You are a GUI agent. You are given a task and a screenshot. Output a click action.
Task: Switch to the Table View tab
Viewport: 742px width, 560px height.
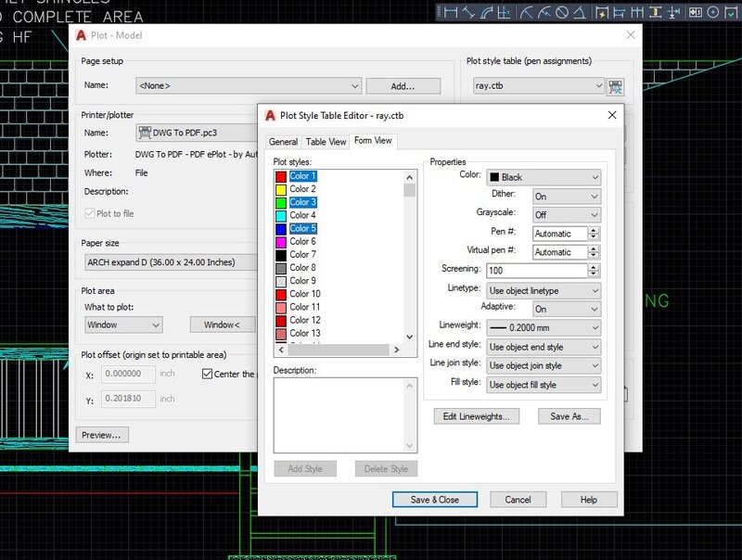(326, 142)
